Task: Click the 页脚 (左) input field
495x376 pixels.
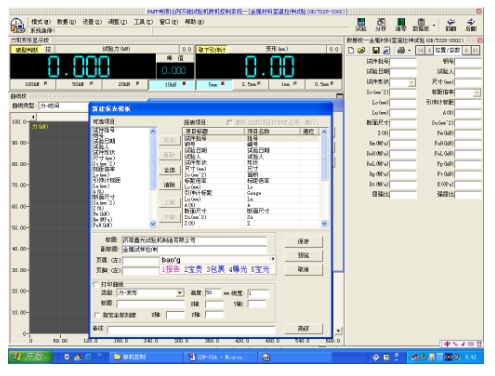Action: click(141, 271)
